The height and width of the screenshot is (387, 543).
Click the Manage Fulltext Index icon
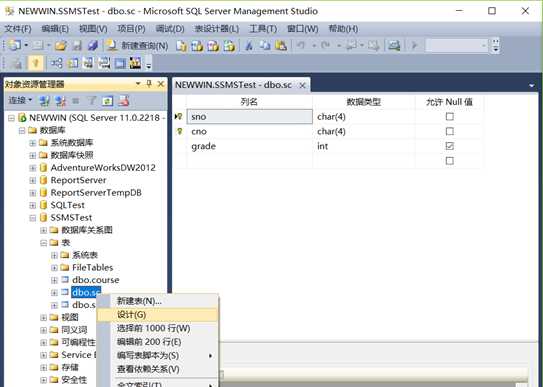pyautogui.click(x=88, y=63)
